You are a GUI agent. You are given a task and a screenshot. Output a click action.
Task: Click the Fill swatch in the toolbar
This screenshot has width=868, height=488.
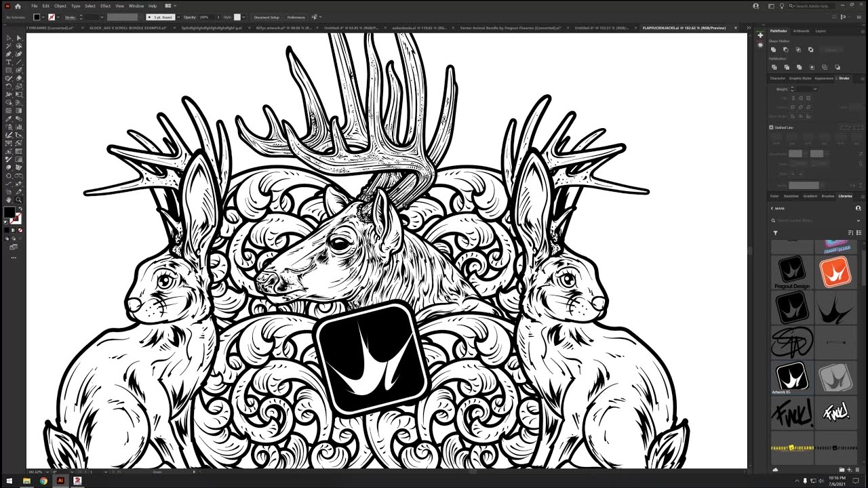(9, 213)
